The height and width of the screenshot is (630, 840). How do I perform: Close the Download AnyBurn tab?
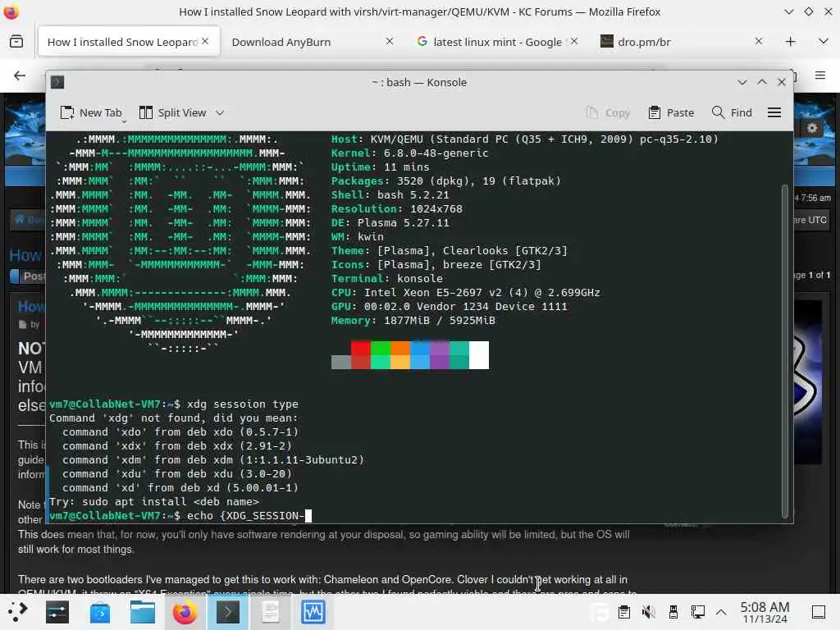coord(390,41)
